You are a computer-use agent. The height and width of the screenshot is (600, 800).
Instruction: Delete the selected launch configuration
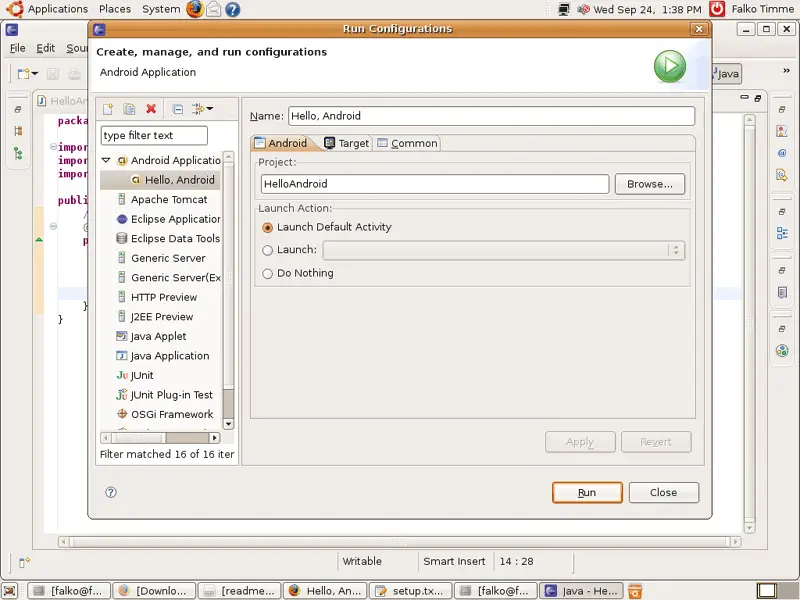coord(151,109)
